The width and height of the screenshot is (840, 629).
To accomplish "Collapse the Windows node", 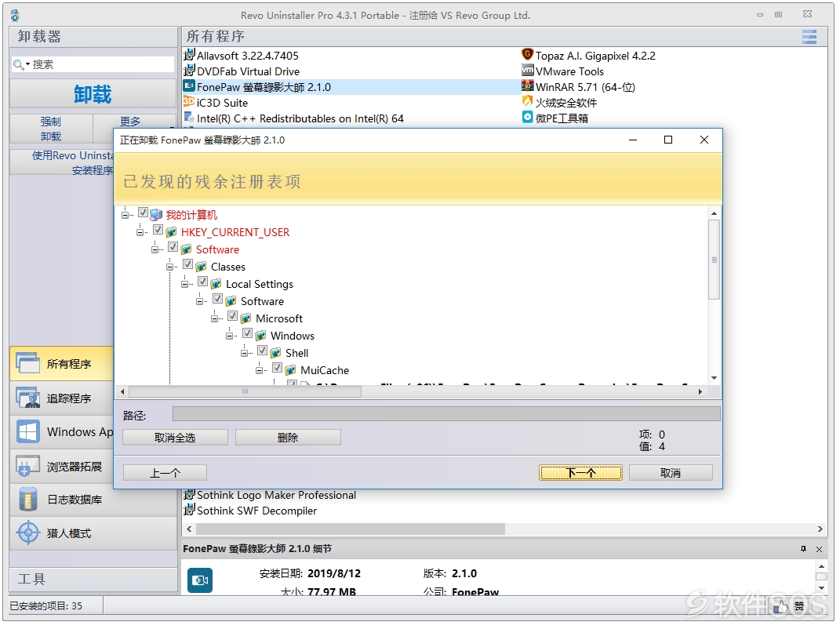I will click(x=230, y=336).
